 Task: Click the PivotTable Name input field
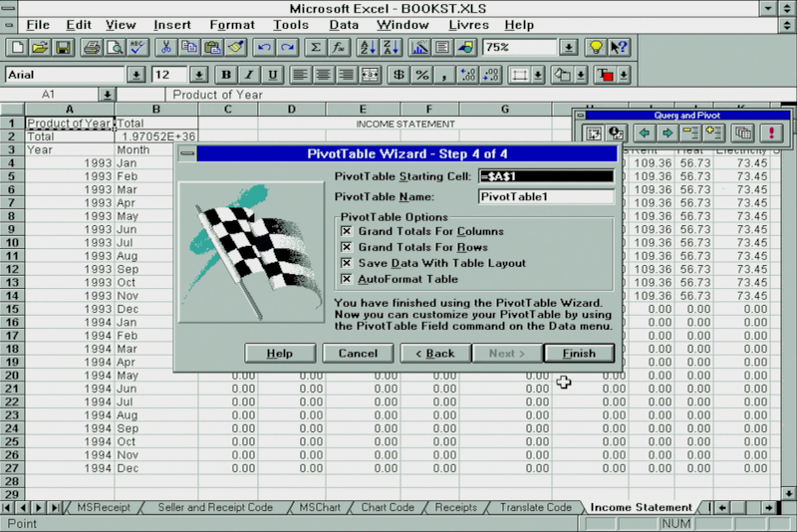click(545, 196)
